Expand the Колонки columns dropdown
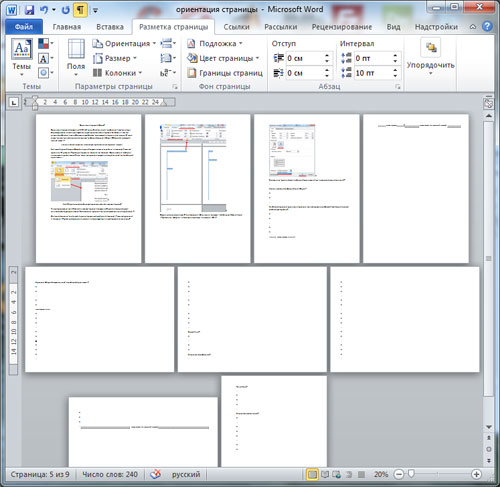The width and height of the screenshot is (500, 487). pyautogui.click(x=117, y=73)
